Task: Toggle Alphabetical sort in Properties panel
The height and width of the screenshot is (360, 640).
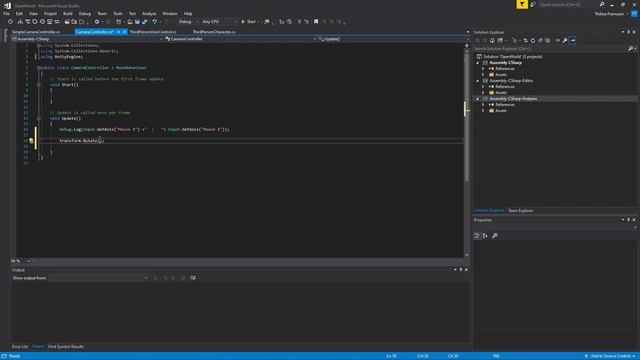Action: point(485,236)
